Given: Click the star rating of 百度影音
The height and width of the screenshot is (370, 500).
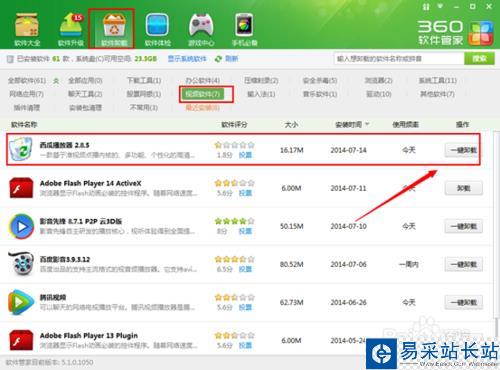Looking at the screenshot, I should (235, 259).
